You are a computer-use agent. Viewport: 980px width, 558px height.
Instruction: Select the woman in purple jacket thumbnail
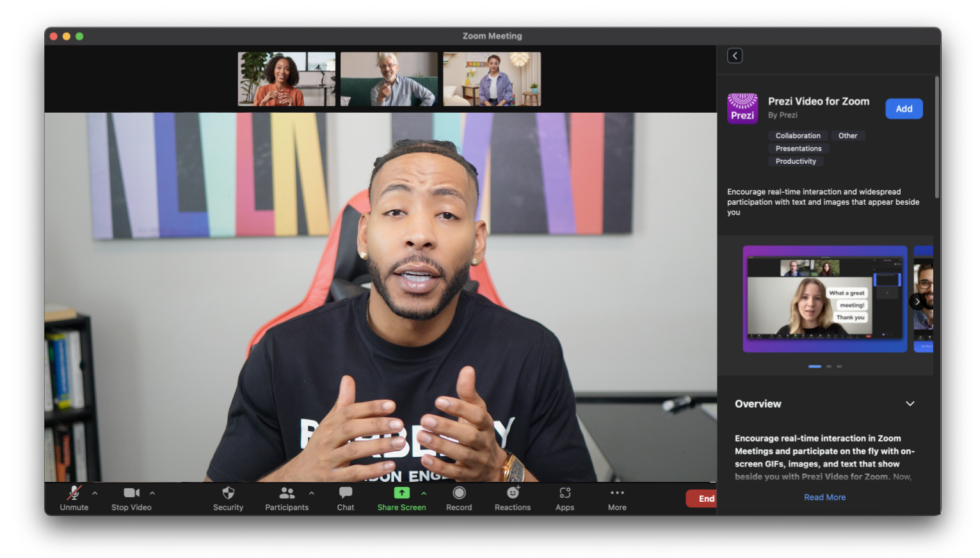(492, 79)
